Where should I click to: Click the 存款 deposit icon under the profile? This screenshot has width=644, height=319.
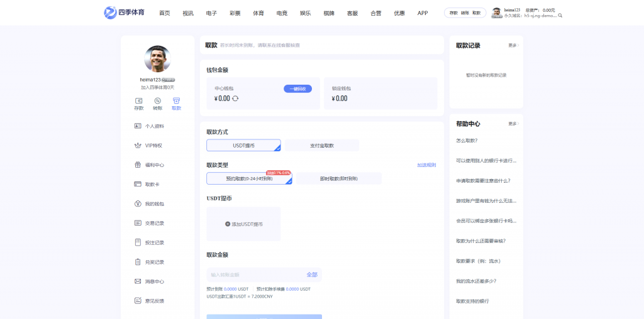point(138,100)
